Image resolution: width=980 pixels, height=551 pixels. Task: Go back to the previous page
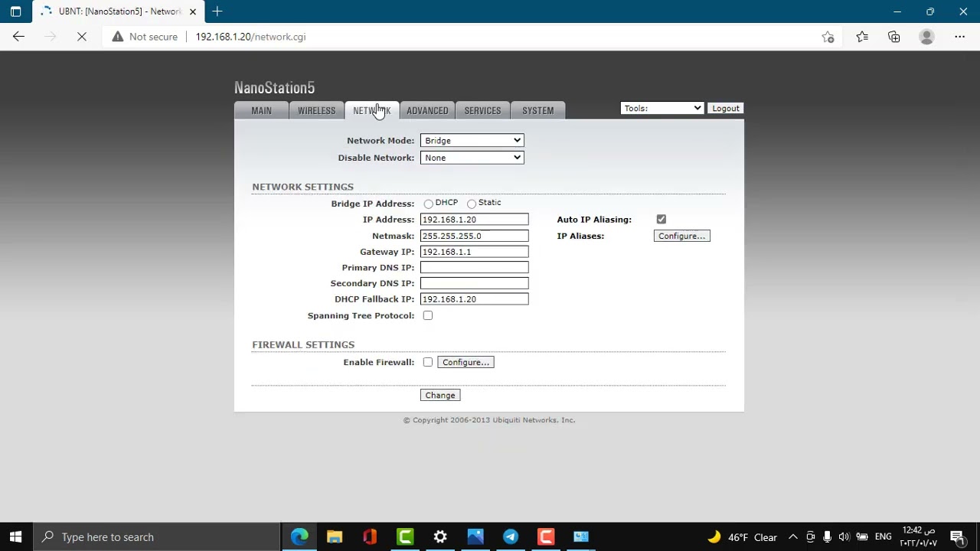[18, 37]
